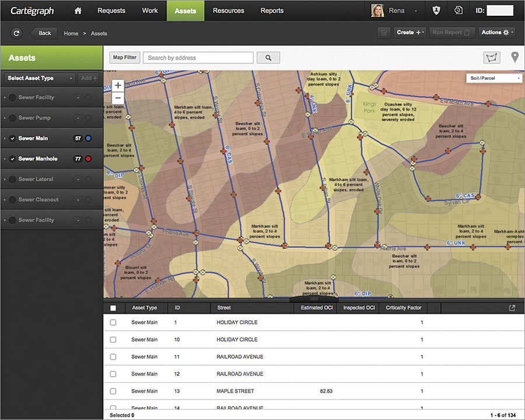
Task: Click the map location pin icon
Action: 514,57
